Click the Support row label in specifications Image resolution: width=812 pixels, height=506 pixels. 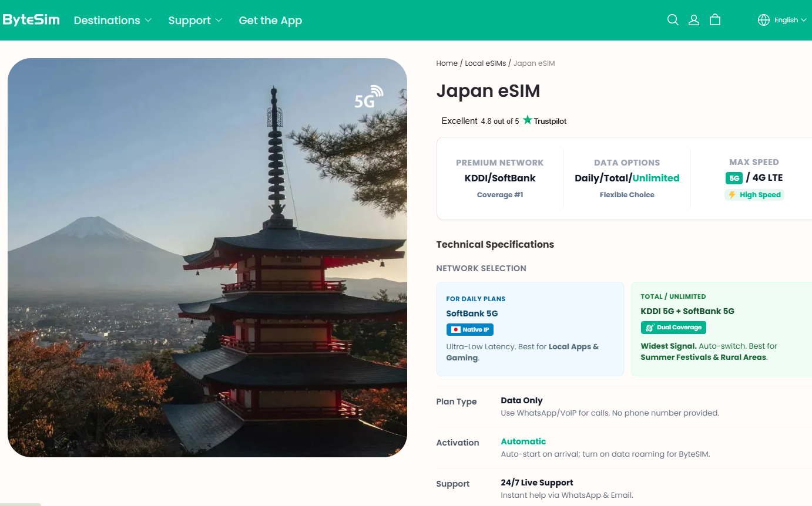(453, 484)
